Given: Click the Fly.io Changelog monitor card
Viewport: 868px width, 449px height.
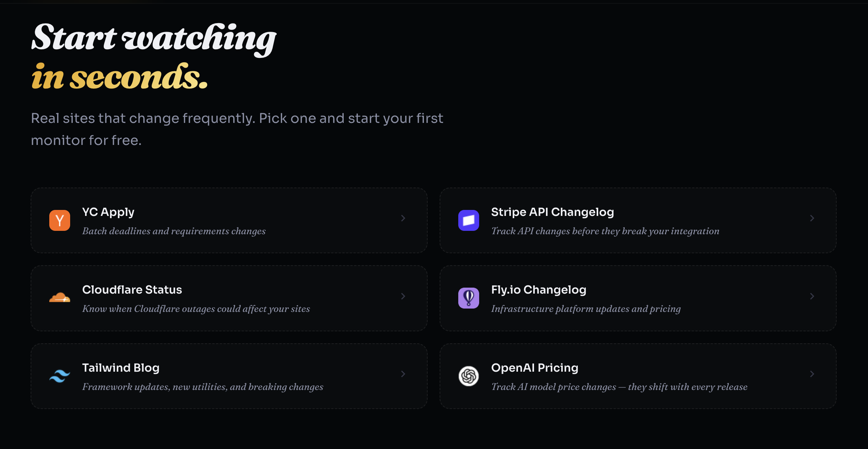Looking at the screenshot, I should tap(639, 298).
